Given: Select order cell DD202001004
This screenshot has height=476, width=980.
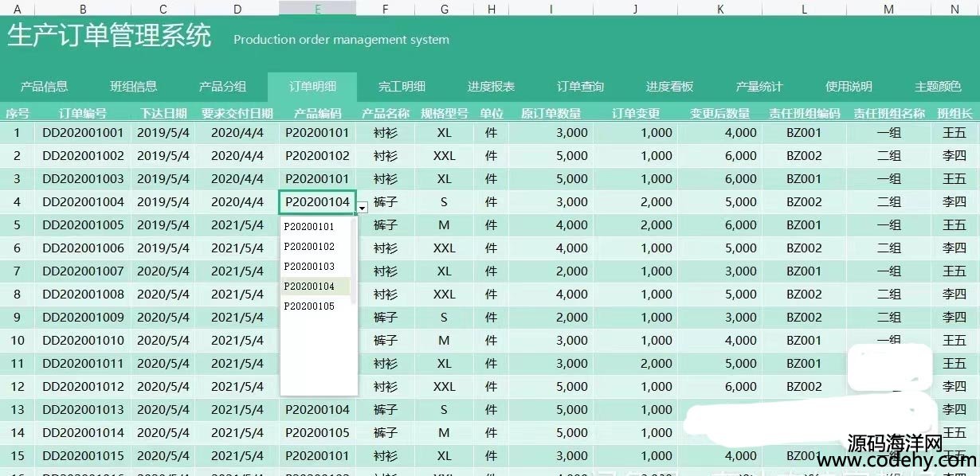Looking at the screenshot, I should (x=83, y=202).
